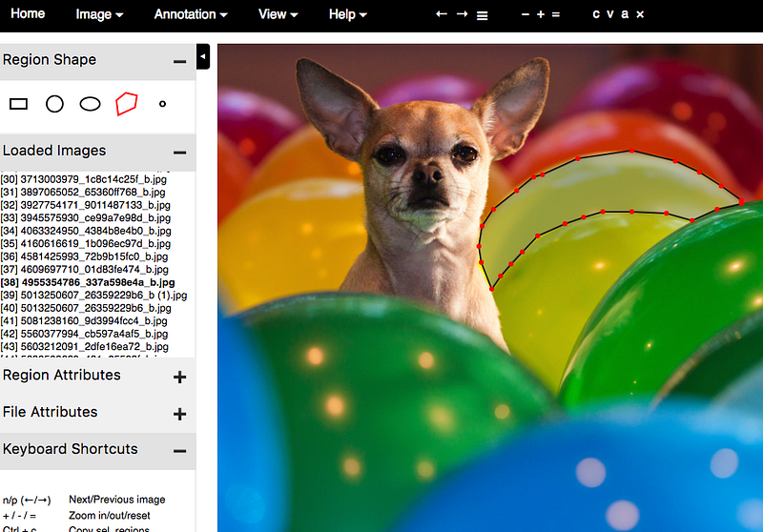Delete selected region with x toolbar icon
The width and height of the screenshot is (763, 532).
pyautogui.click(x=640, y=14)
